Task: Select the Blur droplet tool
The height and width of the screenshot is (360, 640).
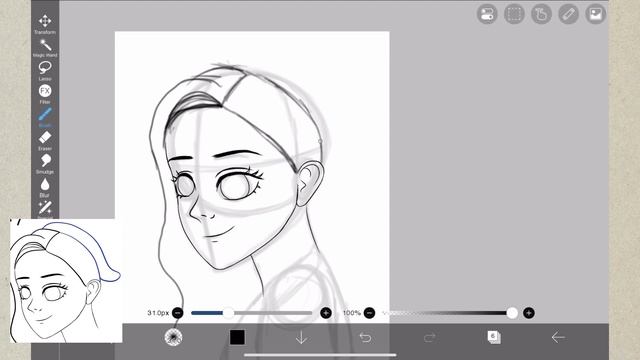Action: tap(45, 187)
